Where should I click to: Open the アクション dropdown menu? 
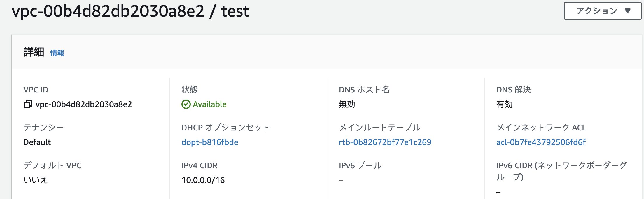602,11
